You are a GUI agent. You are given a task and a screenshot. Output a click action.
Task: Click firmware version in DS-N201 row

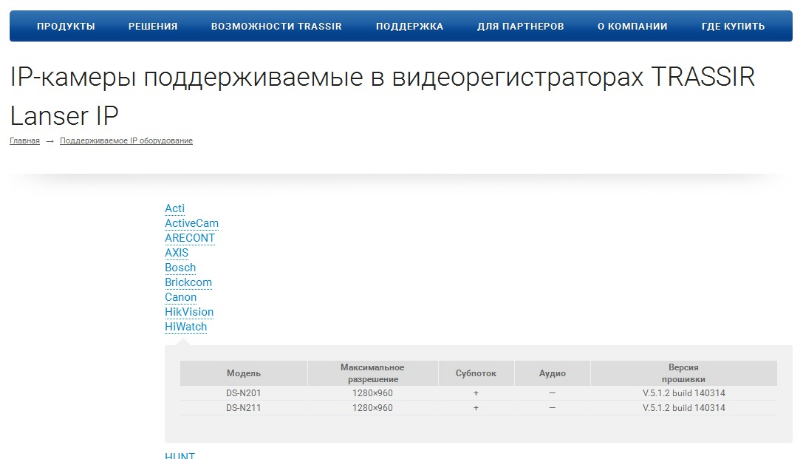[684, 393]
